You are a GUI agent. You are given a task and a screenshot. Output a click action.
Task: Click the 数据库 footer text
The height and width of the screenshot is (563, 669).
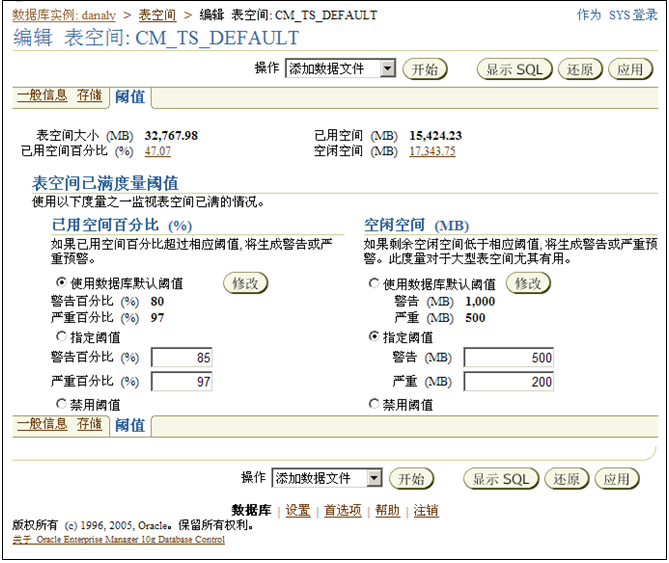pyautogui.click(x=251, y=510)
